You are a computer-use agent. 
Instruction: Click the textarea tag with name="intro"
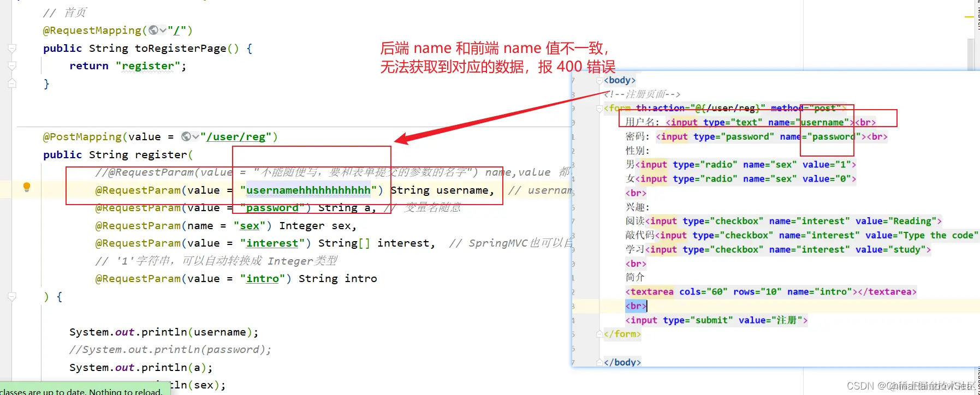tap(771, 292)
